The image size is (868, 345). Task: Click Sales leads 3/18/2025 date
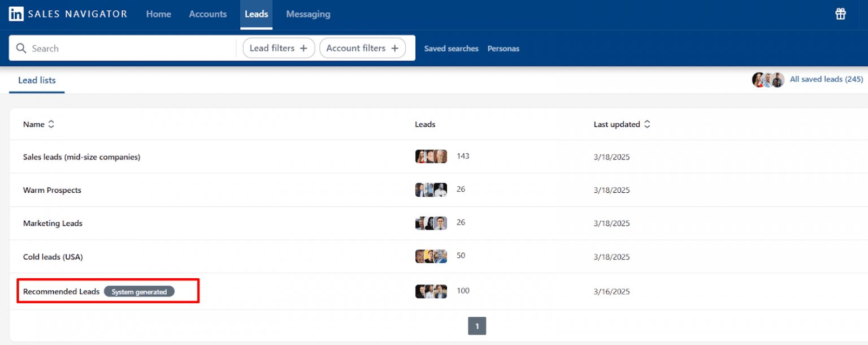coord(611,157)
